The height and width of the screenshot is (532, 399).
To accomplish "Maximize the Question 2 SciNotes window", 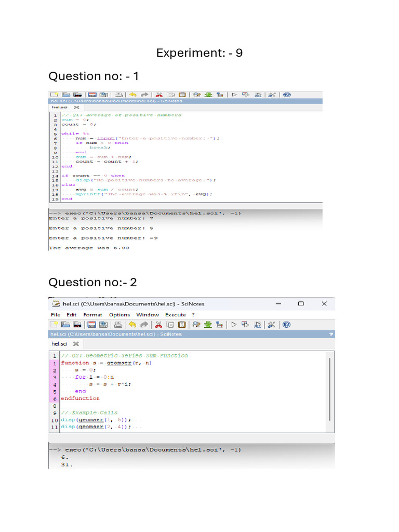I will coord(301,303).
